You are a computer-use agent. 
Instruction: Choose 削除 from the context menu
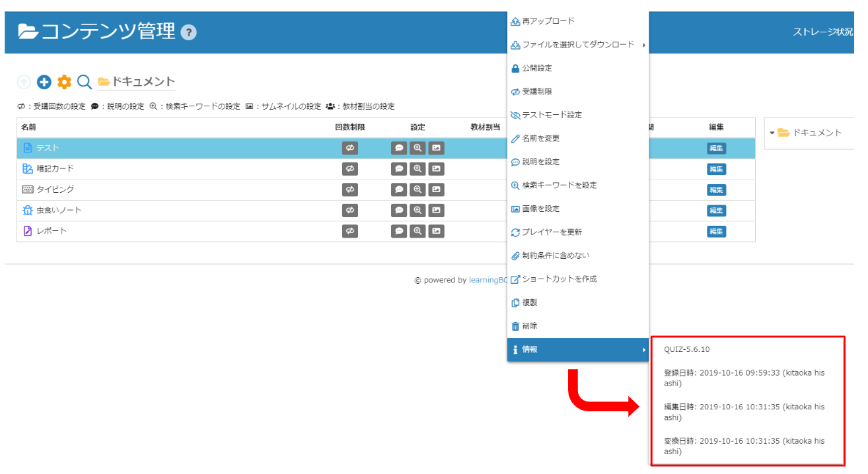coord(530,326)
